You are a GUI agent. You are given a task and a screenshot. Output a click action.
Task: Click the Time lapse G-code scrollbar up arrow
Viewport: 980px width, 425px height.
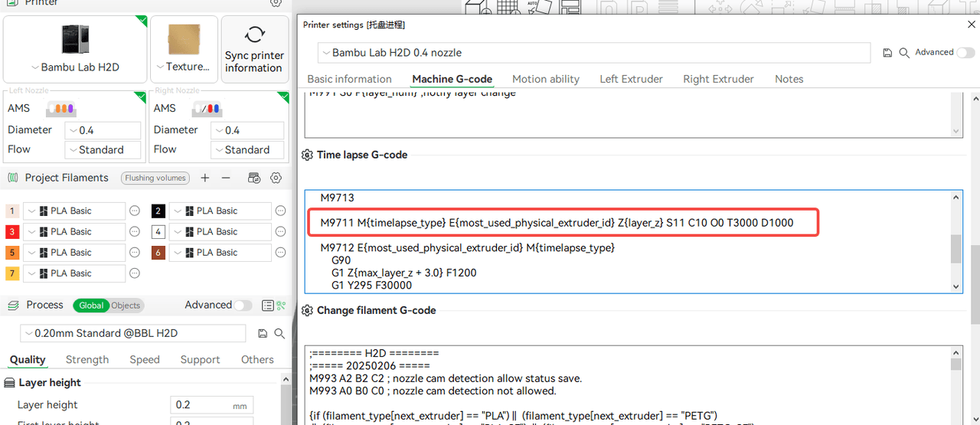[x=956, y=197]
